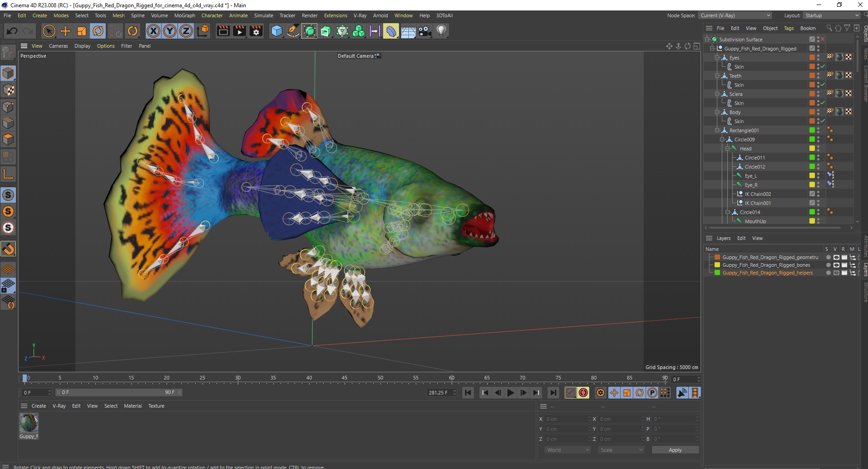Collapse the Head joint hierarchy
The height and width of the screenshot is (469, 868).
(727, 149)
